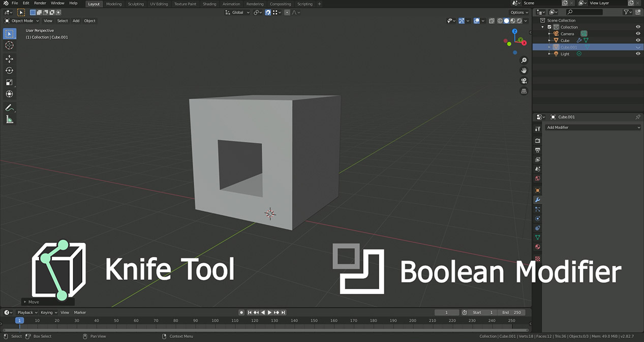Viewport: 644px width, 342px height.
Task: Open the Add Modifier dropdown
Action: click(x=593, y=127)
